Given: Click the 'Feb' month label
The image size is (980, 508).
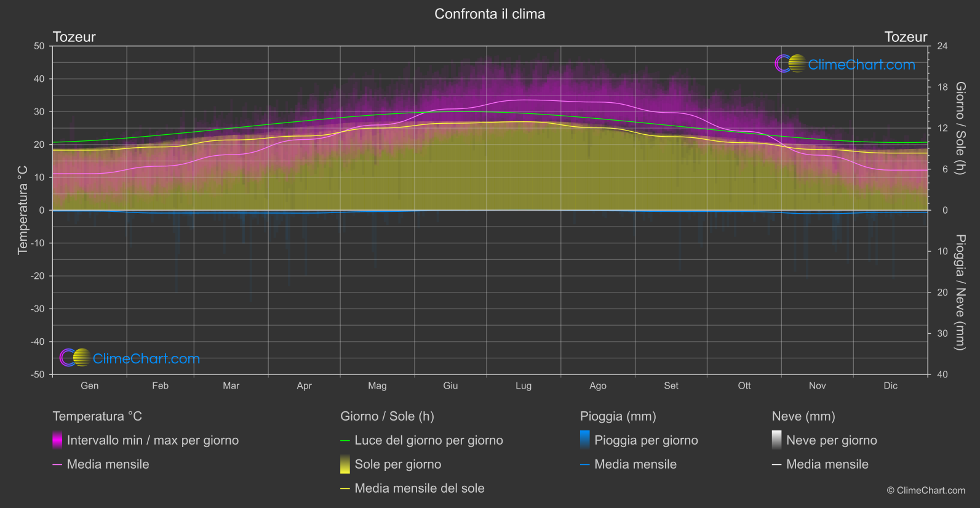Looking at the screenshot, I should (x=160, y=385).
